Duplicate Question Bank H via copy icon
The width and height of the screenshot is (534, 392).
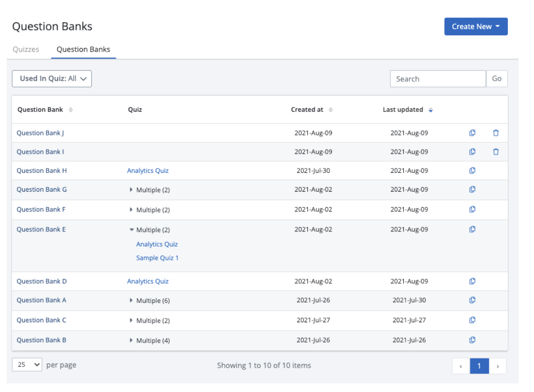[x=473, y=171]
